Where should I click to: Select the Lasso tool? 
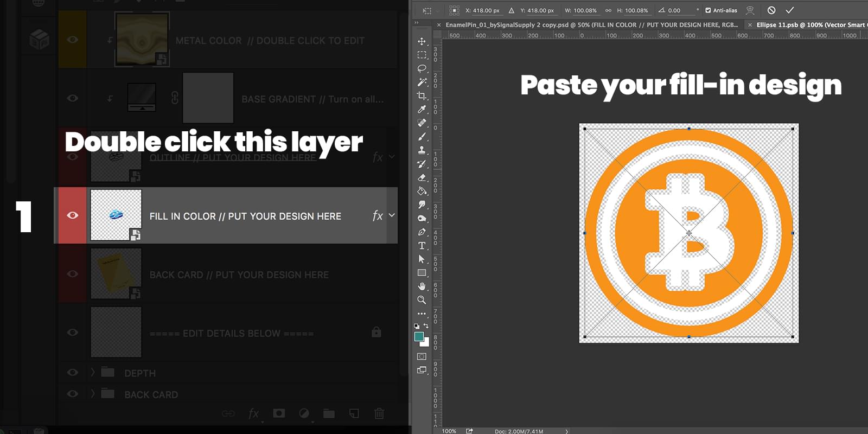(422, 68)
